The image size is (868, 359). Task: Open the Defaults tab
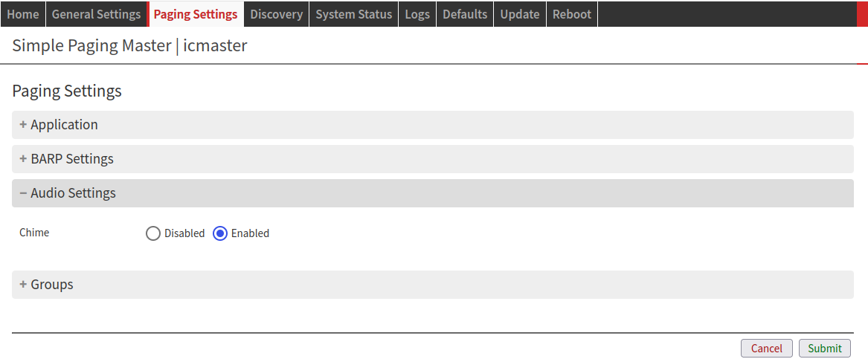pyautogui.click(x=465, y=14)
